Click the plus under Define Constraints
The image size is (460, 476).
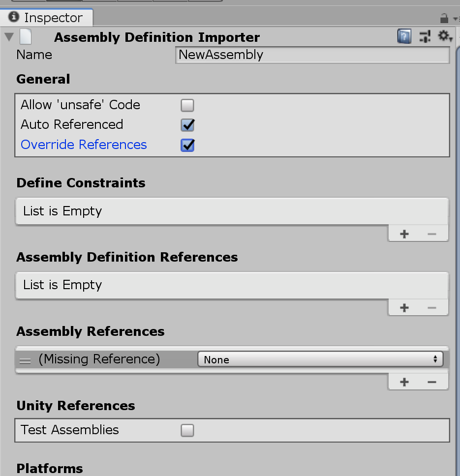(x=404, y=234)
